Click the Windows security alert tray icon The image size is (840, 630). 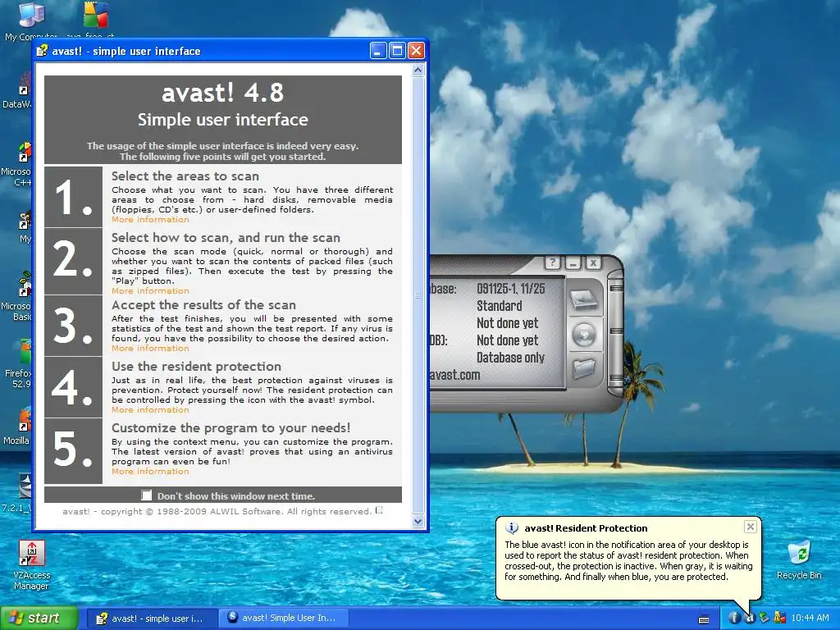[779, 618]
